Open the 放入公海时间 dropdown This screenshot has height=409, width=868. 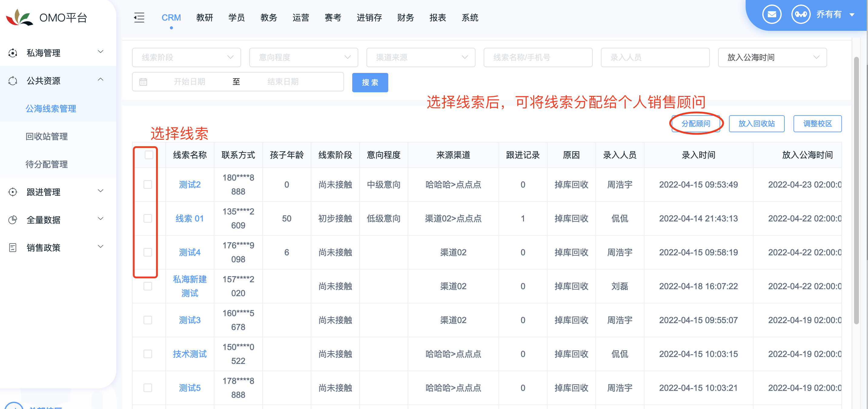click(772, 57)
